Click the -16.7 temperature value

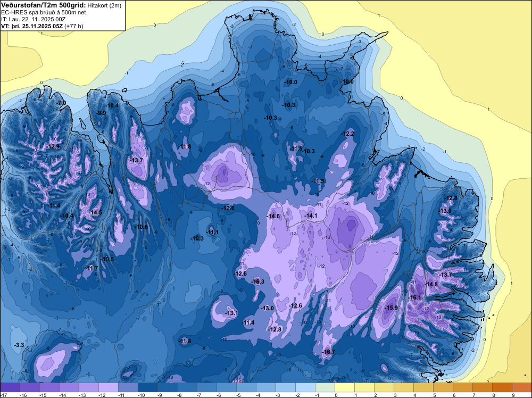[x=328, y=352]
